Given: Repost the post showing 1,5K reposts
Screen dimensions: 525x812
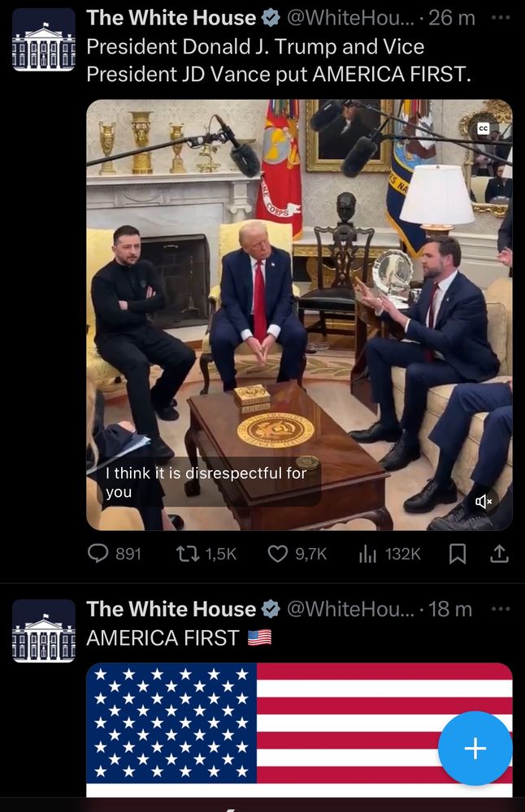Looking at the screenshot, I should 206,554.
